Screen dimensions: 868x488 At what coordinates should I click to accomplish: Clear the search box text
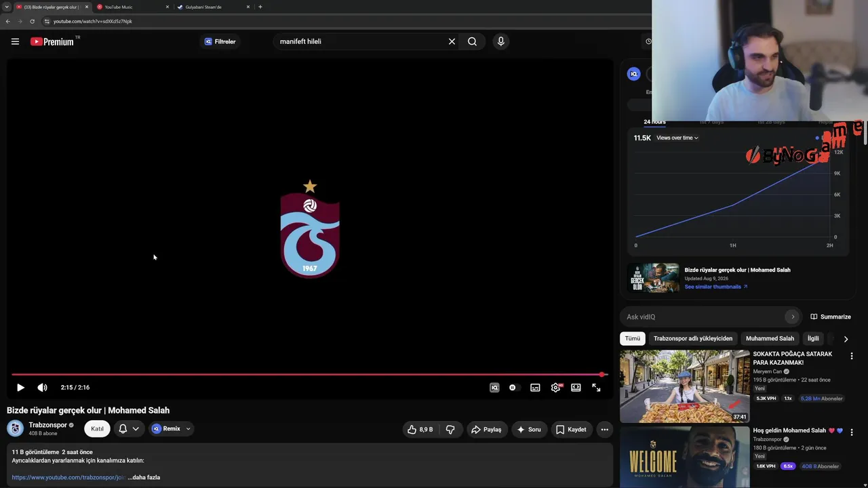click(452, 41)
